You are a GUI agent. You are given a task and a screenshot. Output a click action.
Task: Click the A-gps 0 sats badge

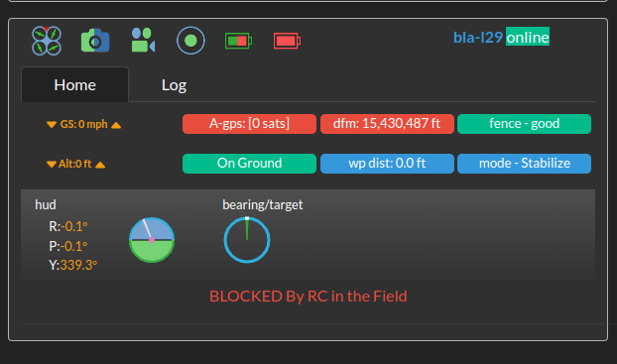coord(249,124)
